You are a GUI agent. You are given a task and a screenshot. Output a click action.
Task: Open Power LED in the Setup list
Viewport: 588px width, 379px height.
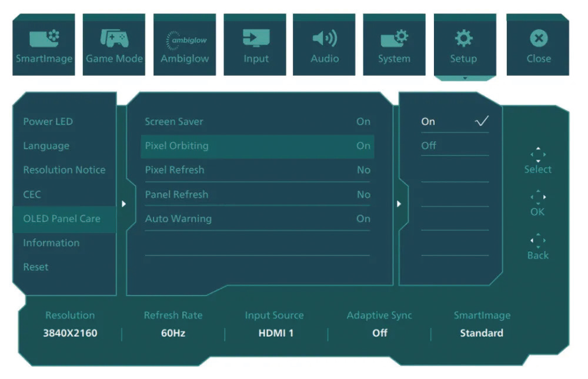point(48,122)
